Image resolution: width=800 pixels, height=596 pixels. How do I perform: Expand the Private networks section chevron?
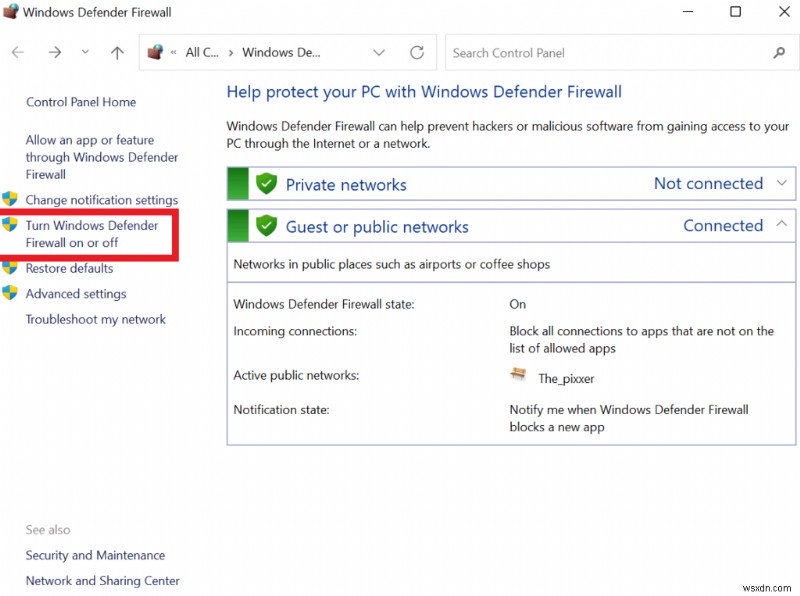point(782,184)
